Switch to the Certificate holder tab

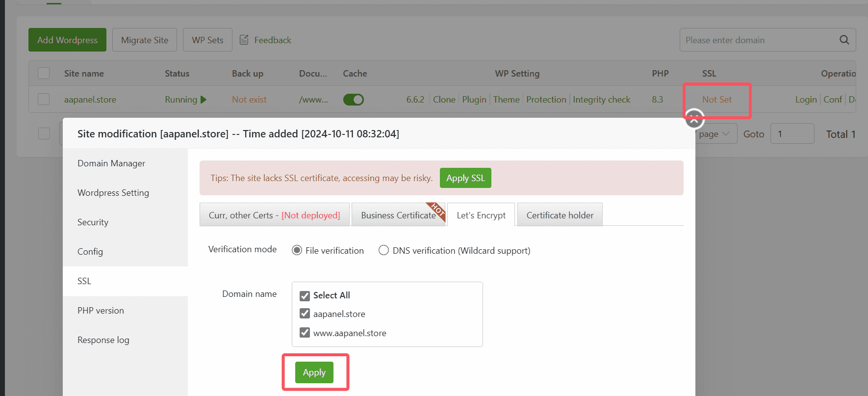tap(560, 215)
